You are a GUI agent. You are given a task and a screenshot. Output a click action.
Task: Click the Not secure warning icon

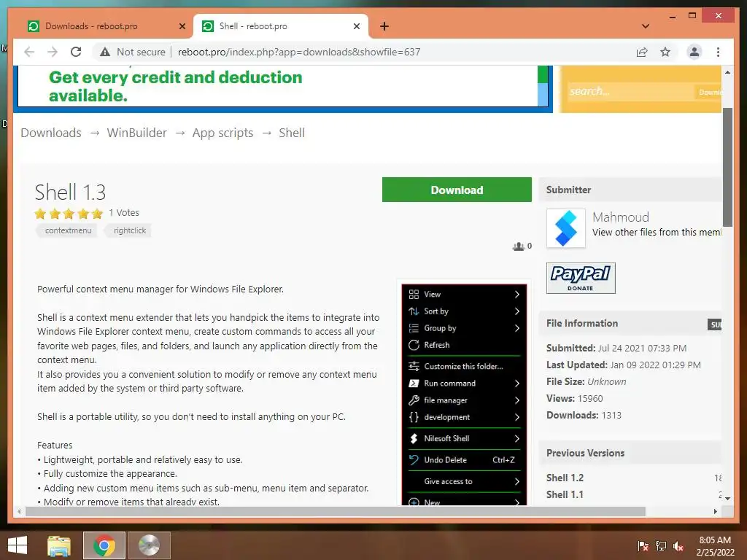pos(105,52)
